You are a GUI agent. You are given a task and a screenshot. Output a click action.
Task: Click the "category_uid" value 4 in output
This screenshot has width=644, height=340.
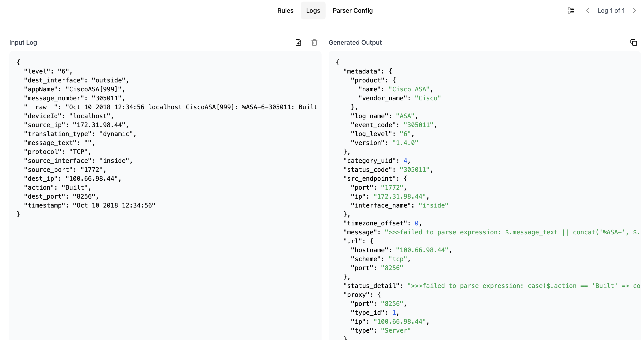405,161
